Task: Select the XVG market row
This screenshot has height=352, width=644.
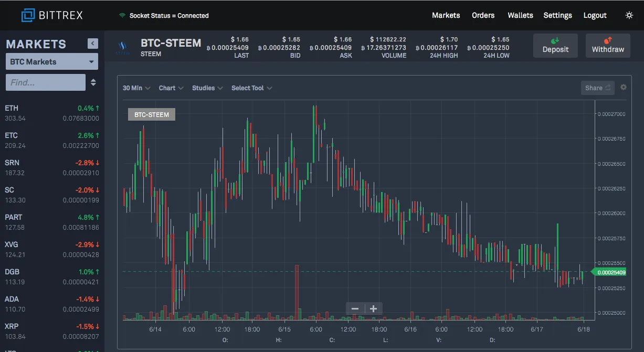Action: 52,249
